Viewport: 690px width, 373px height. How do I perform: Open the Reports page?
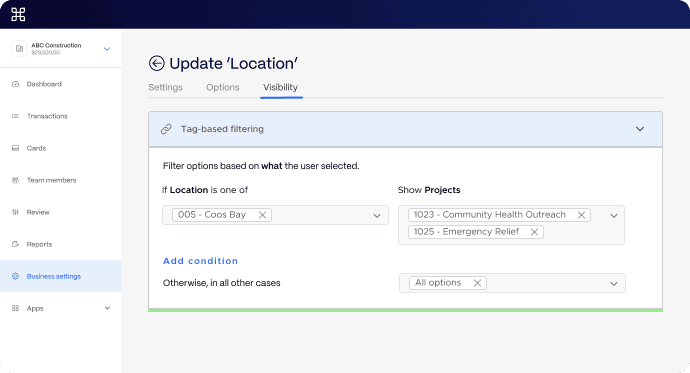[39, 244]
